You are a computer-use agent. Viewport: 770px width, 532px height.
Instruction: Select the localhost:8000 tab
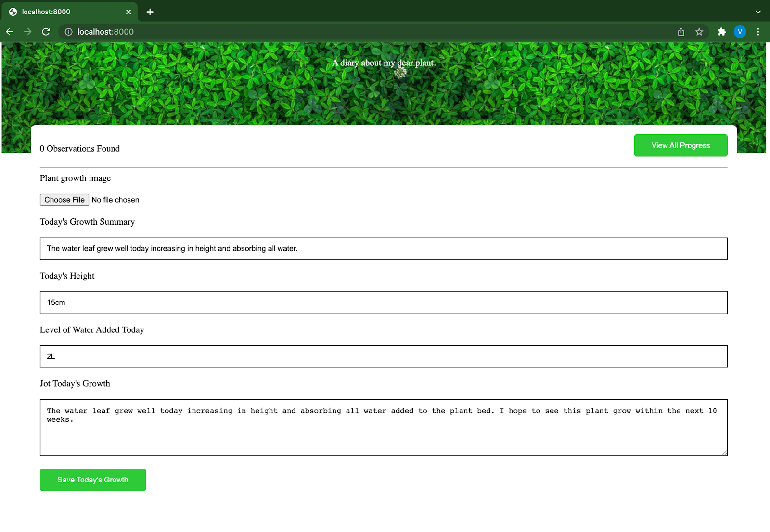coord(67,12)
